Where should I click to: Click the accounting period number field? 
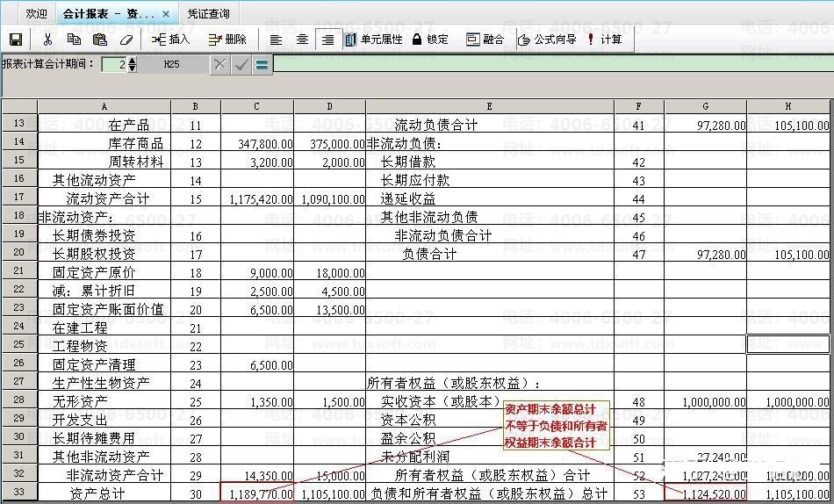[114, 65]
